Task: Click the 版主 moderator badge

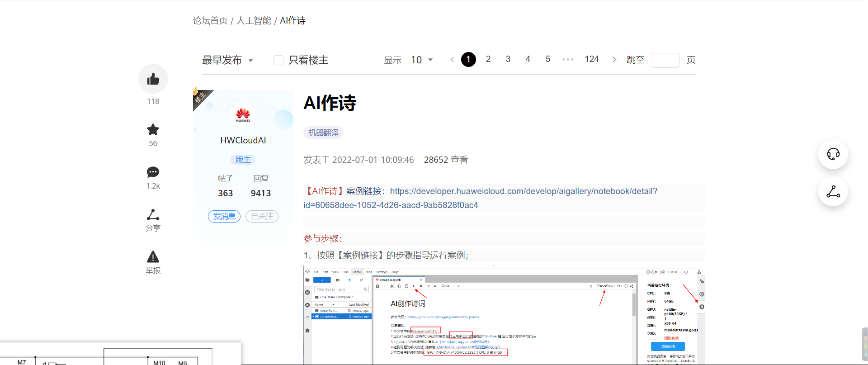Action: [x=243, y=160]
